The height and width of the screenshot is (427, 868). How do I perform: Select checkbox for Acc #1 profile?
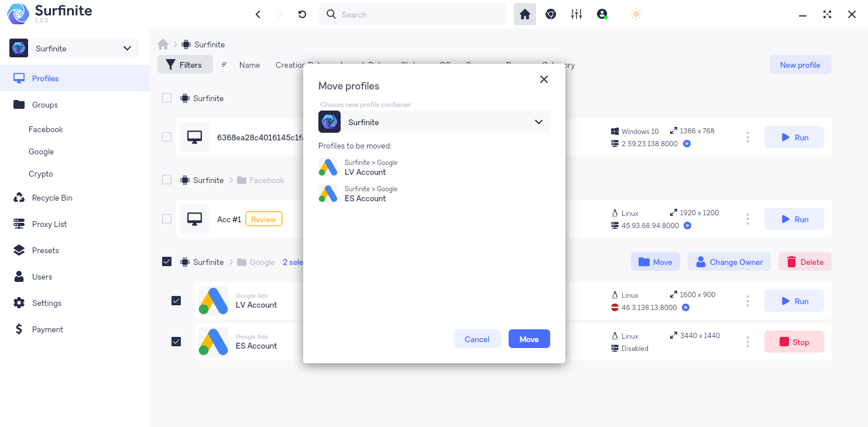click(167, 219)
